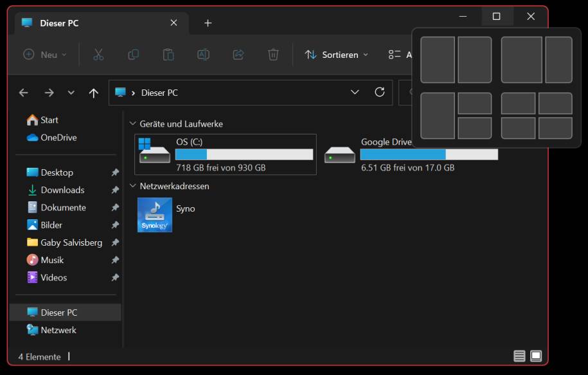Add a new tab
The height and width of the screenshot is (375, 588).
pos(208,23)
